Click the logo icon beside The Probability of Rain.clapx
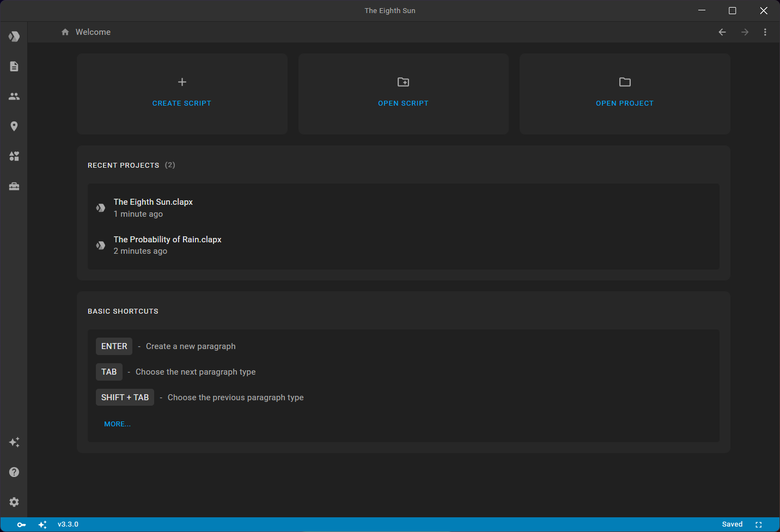The height and width of the screenshot is (532, 780). [x=101, y=245]
